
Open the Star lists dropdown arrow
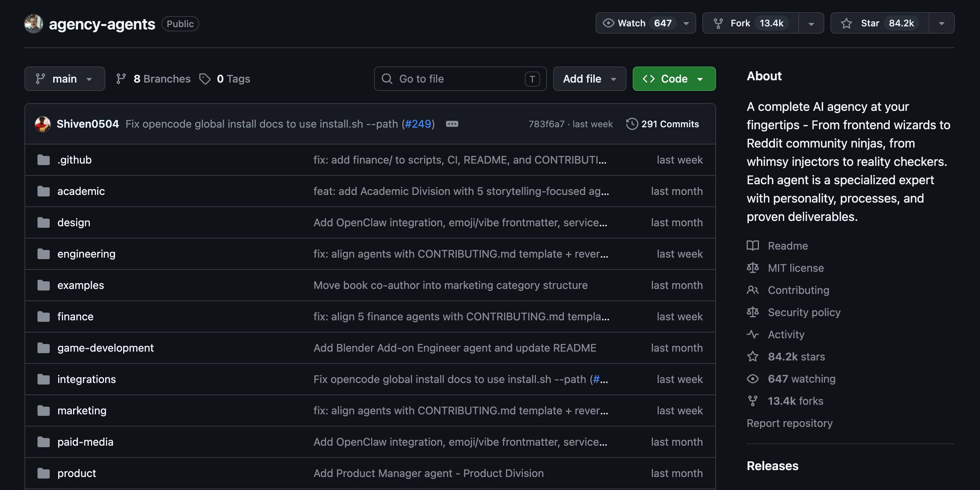pos(942,23)
